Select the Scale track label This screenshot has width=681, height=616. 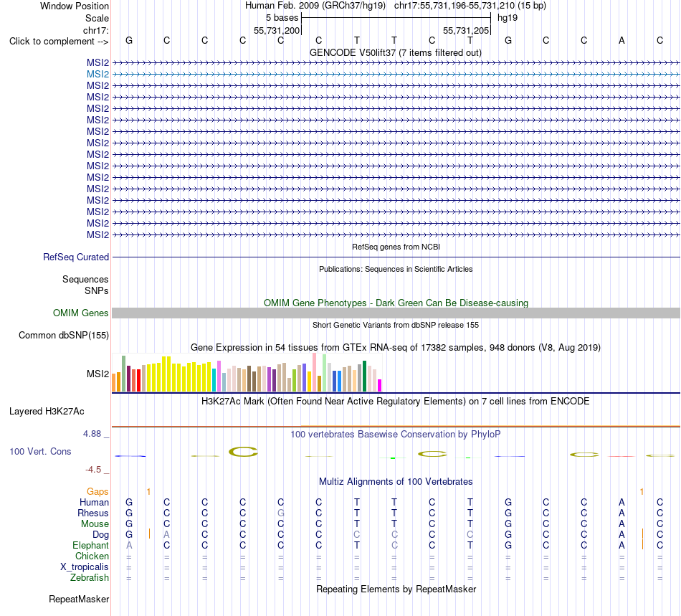[97, 18]
